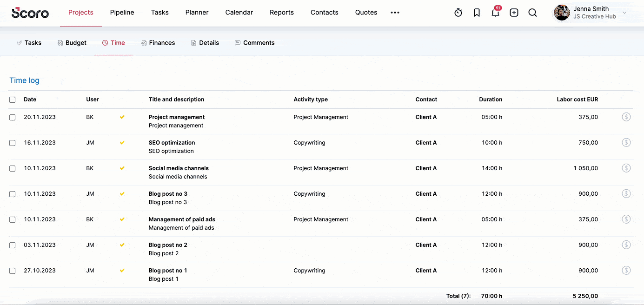Click billing icon for SEO optimization row
Screen dimensions: 644x305
(626, 143)
